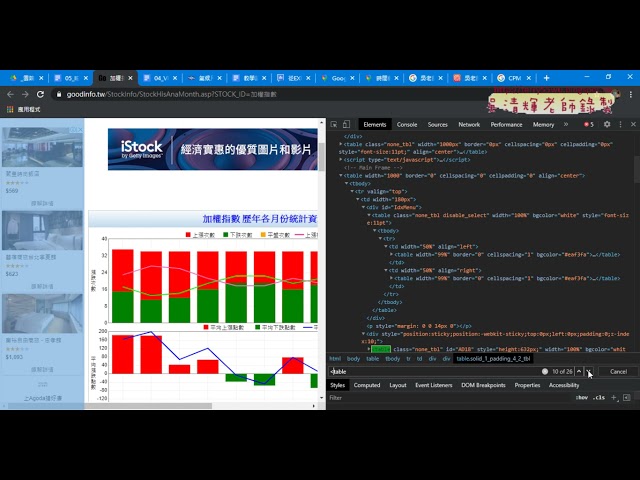Select the Styles pane tab

click(338, 385)
